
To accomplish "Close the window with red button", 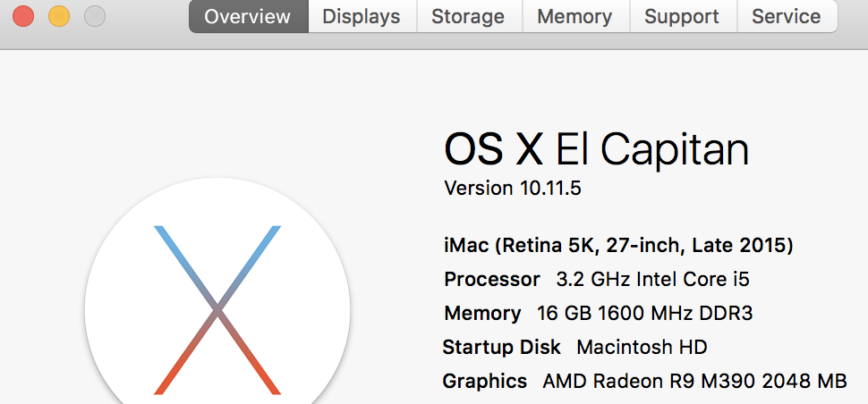I will (23, 16).
